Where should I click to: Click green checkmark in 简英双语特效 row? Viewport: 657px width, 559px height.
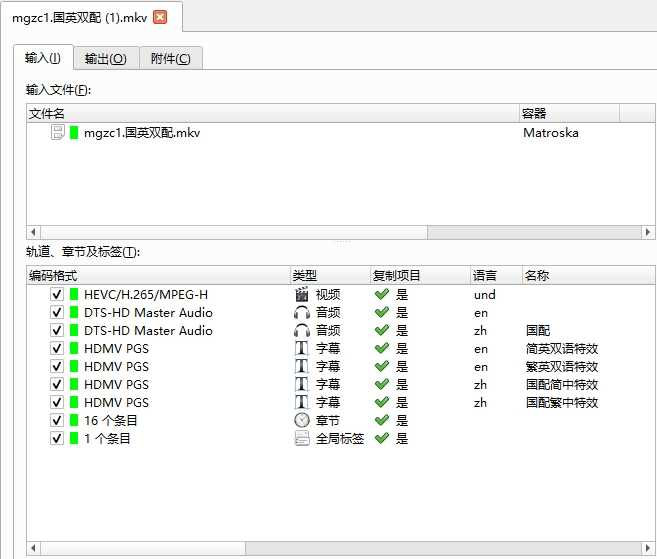pyautogui.click(x=382, y=348)
